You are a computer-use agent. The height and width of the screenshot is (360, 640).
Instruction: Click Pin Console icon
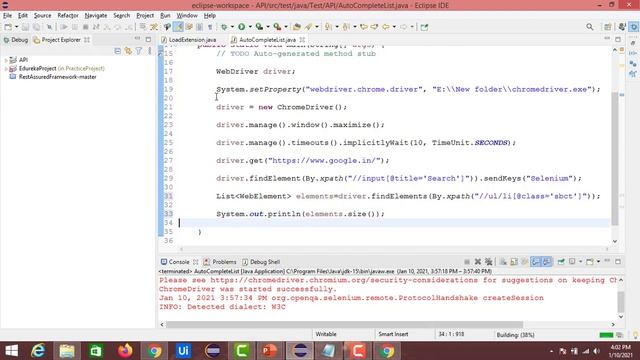click(x=561, y=262)
